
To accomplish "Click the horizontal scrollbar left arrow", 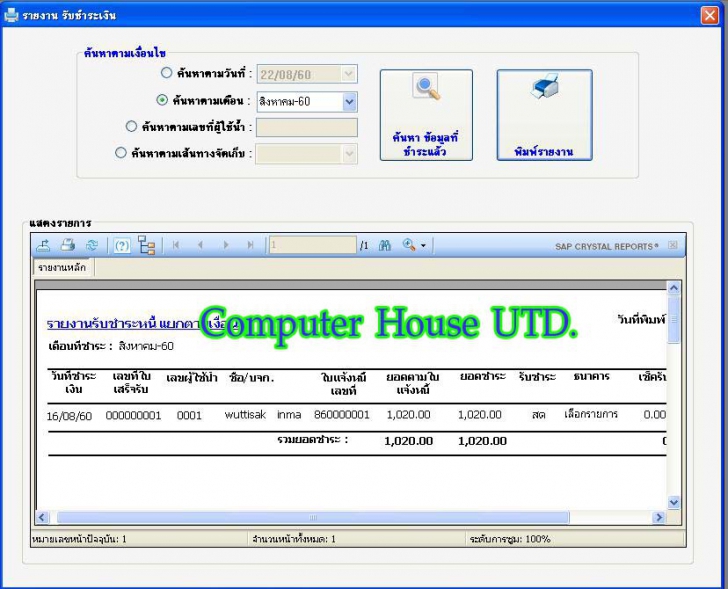I will 42,517.
